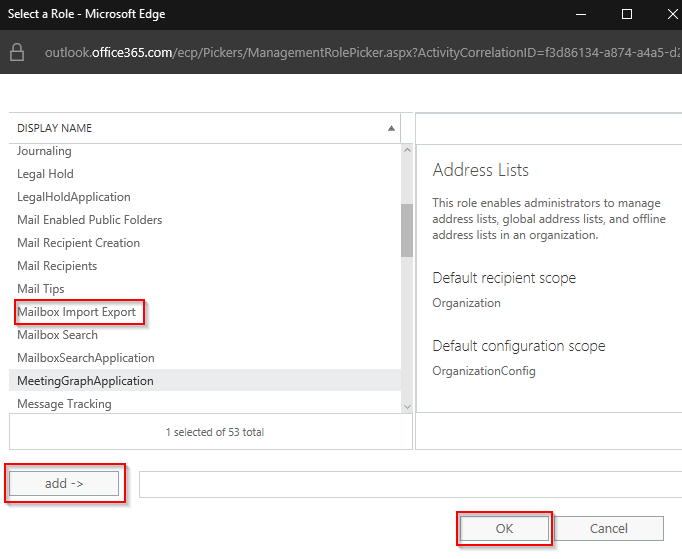Select the Message Tracking role
This screenshot has height=559, width=682.
pos(64,404)
